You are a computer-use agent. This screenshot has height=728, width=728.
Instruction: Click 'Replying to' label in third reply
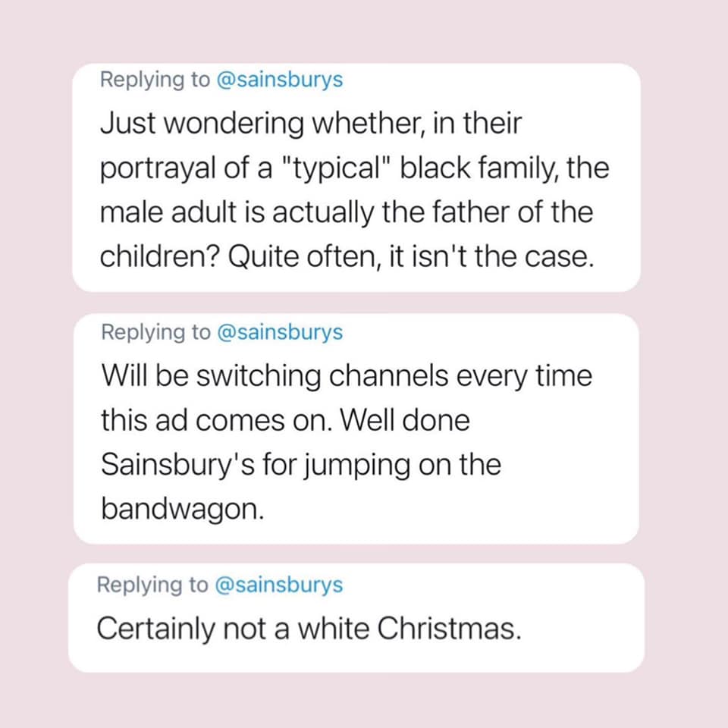[152, 585]
